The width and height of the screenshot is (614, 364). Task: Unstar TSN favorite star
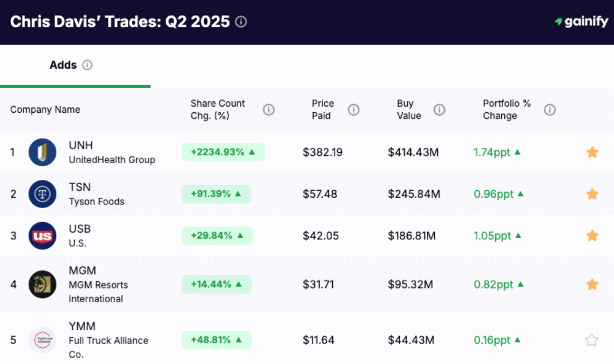point(592,194)
